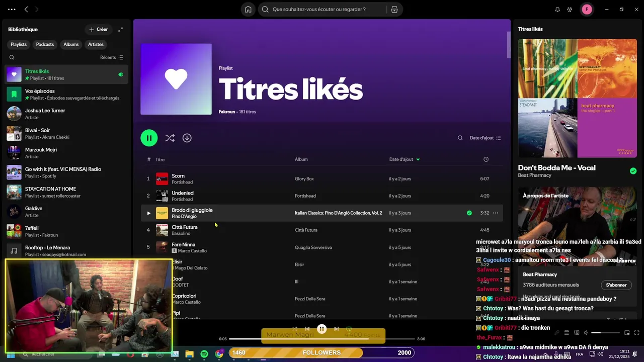Toggle shuffle for the playlist

point(170,138)
